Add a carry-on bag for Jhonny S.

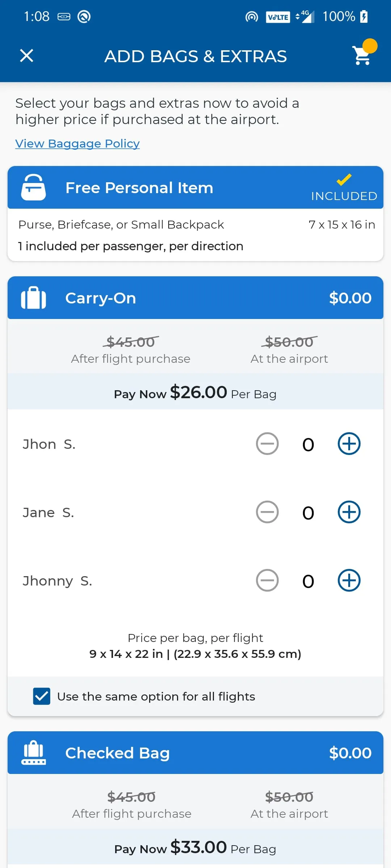click(x=349, y=580)
